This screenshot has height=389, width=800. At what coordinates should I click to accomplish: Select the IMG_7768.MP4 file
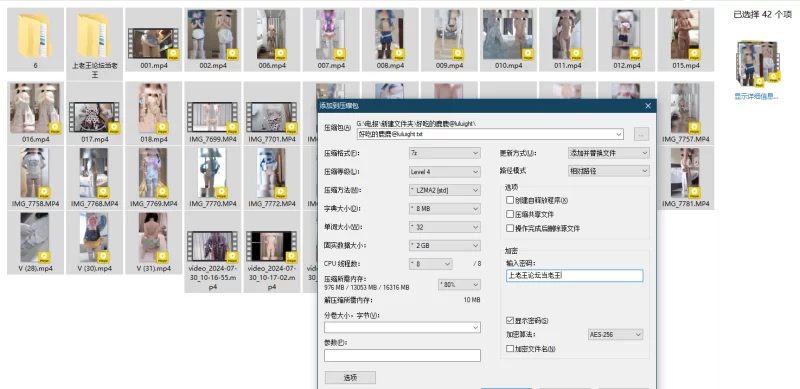[94, 178]
